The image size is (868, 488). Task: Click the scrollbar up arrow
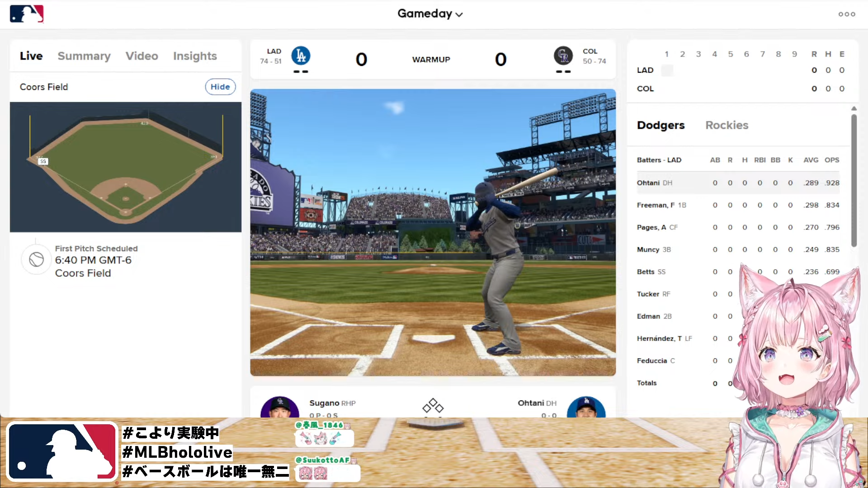pyautogui.click(x=854, y=108)
